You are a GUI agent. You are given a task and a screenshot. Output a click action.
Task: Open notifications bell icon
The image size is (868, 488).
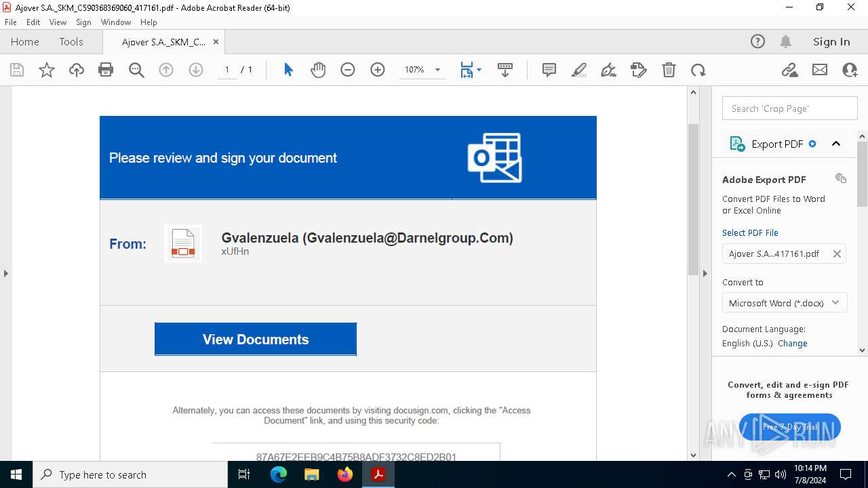pyautogui.click(x=785, y=41)
